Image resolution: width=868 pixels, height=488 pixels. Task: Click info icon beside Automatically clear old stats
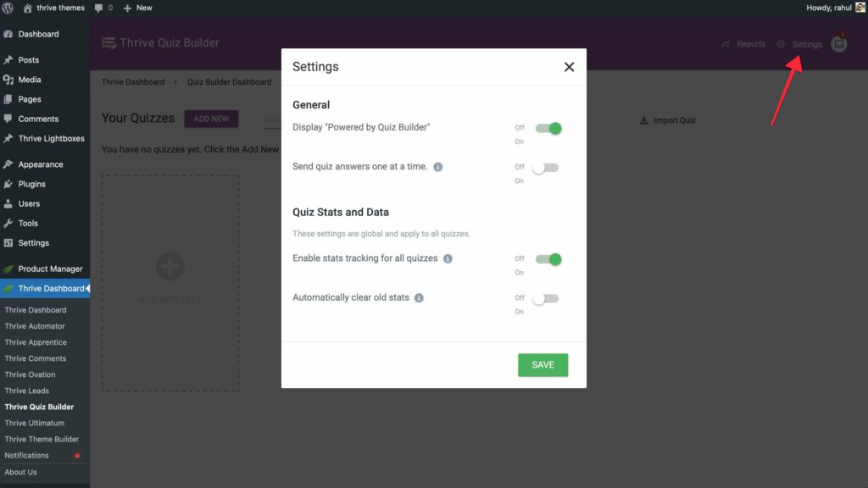(x=419, y=298)
